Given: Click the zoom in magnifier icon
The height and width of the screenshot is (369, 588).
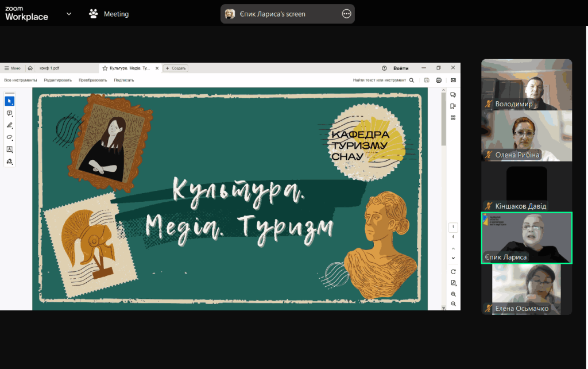Looking at the screenshot, I should (x=453, y=294).
